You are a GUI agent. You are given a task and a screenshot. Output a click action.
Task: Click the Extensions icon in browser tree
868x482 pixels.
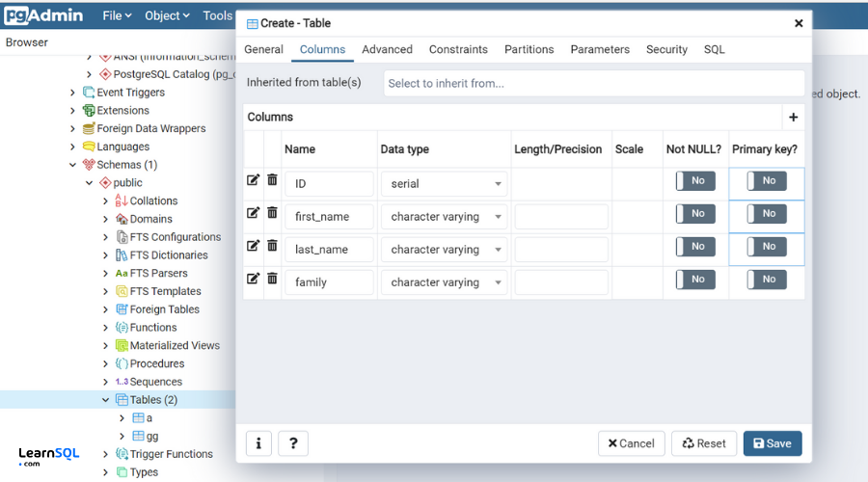(x=89, y=111)
